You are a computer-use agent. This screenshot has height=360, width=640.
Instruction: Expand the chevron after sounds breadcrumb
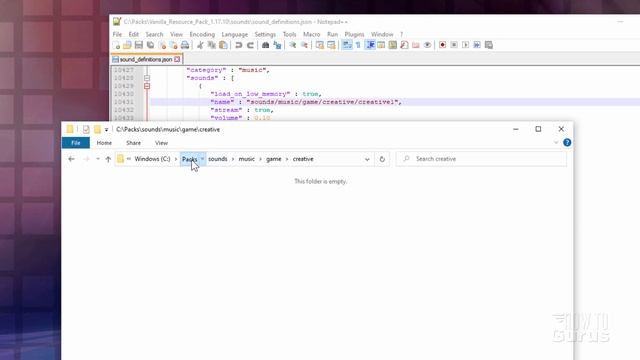[233, 159]
